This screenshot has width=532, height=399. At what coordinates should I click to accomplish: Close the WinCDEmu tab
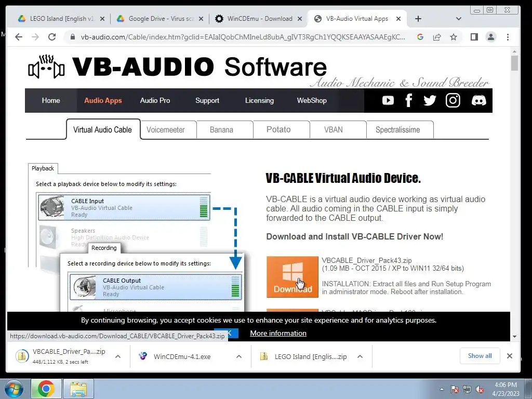click(x=300, y=19)
